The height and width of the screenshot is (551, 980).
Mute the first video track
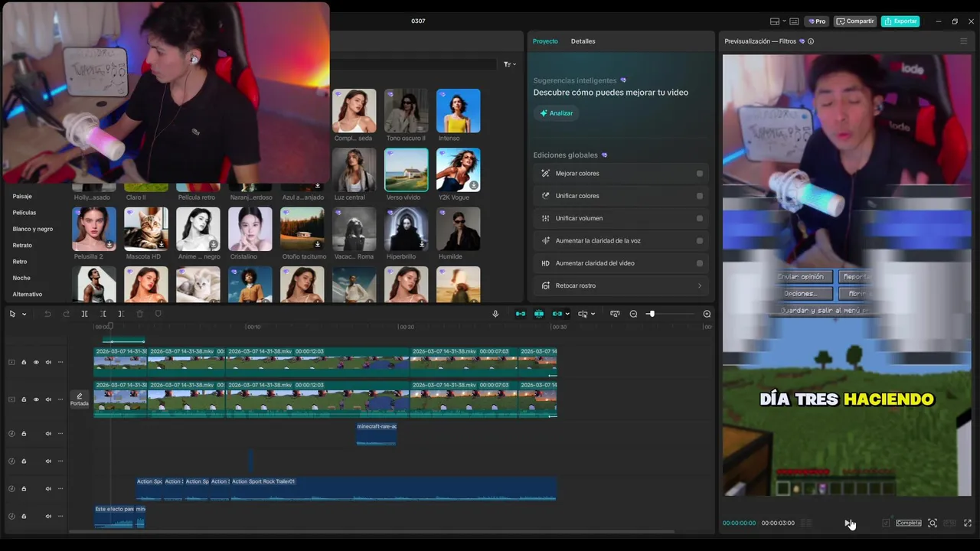pyautogui.click(x=48, y=362)
